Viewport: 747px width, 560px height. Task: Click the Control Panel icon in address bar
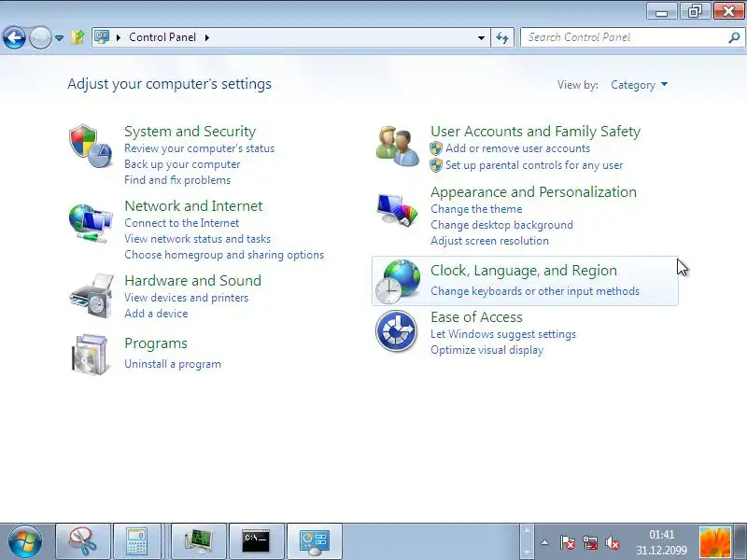coord(102,36)
